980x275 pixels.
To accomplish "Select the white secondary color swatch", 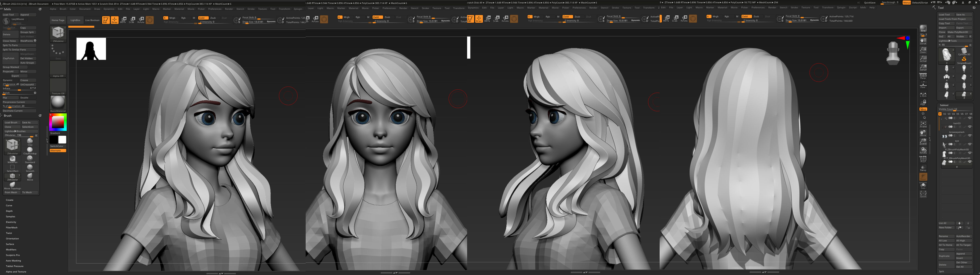I will point(62,140).
